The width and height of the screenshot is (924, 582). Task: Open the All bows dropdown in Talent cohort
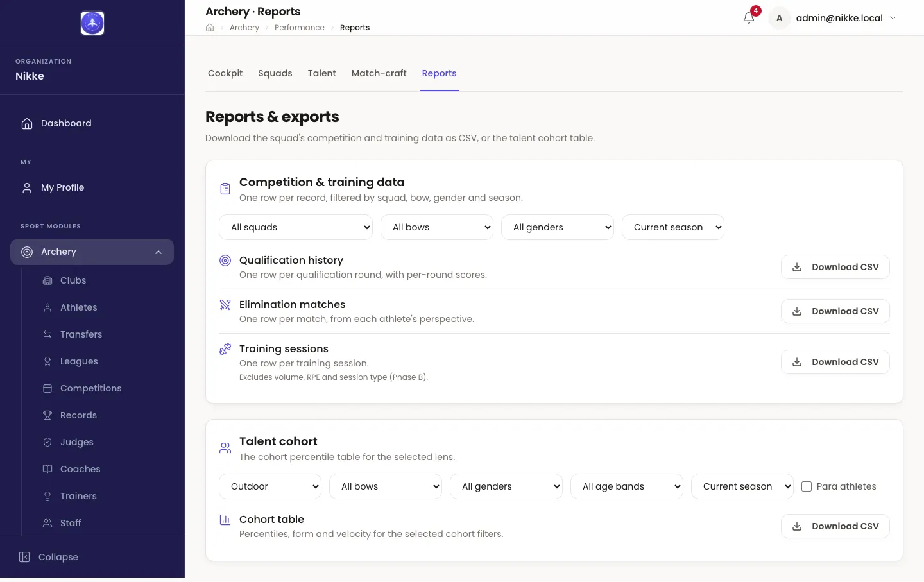coord(386,486)
